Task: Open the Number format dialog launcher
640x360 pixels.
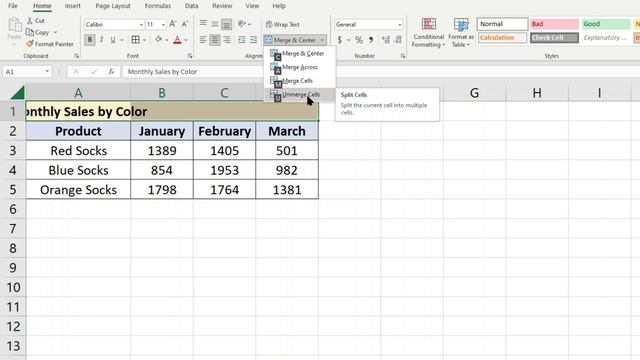Action: tap(403, 56)
